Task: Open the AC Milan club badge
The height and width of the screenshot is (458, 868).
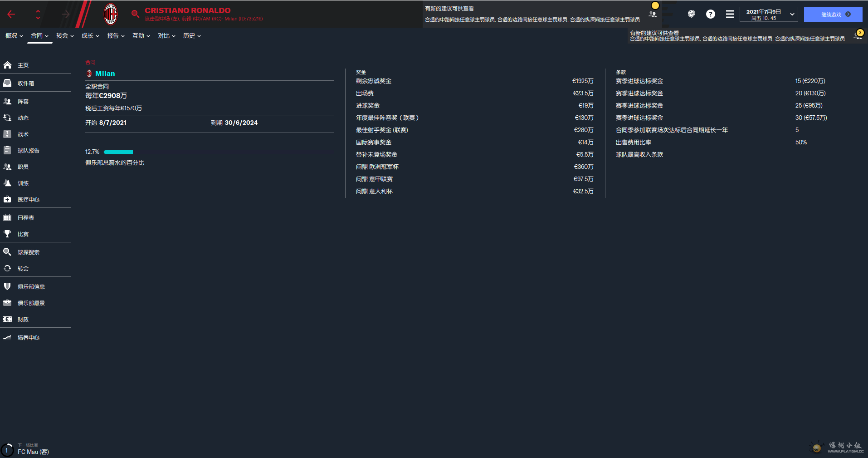Action: coord(111,14)
